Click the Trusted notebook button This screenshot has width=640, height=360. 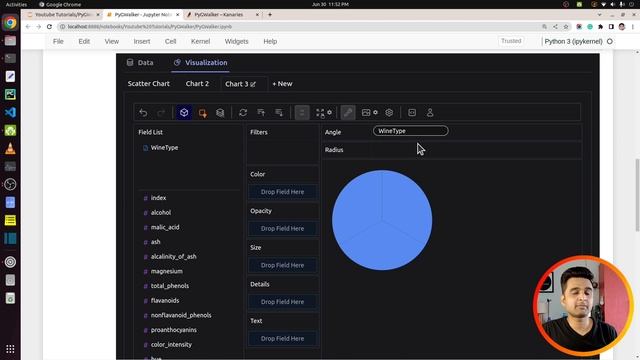pyautogui.click(x=511, y=41)
